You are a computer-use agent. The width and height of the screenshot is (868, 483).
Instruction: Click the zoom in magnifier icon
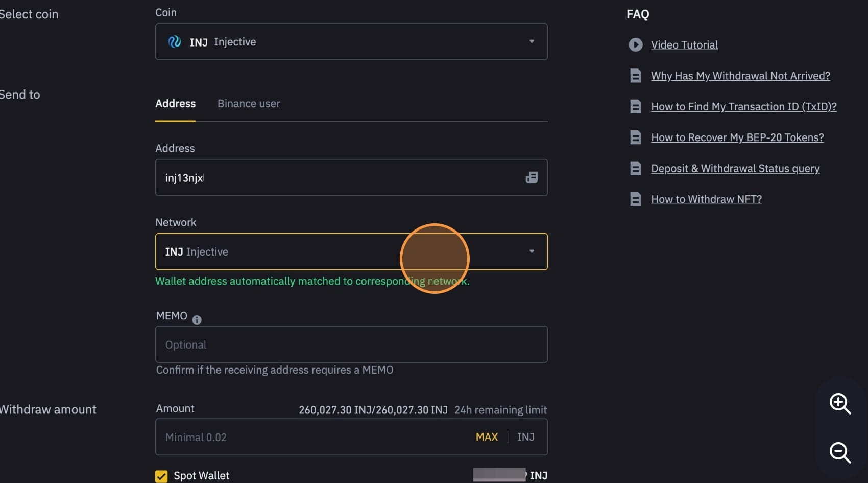coord(839,403)
